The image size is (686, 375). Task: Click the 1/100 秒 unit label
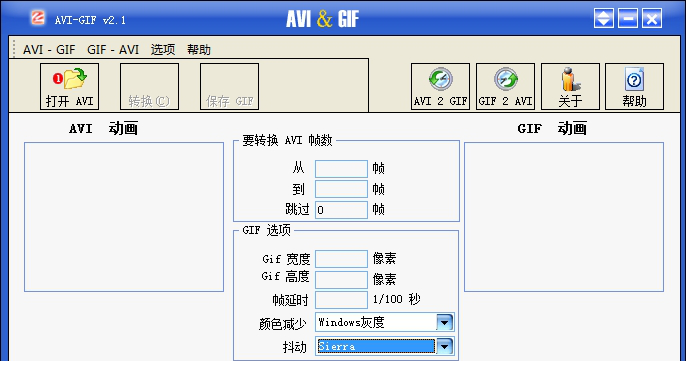[396, 299]
